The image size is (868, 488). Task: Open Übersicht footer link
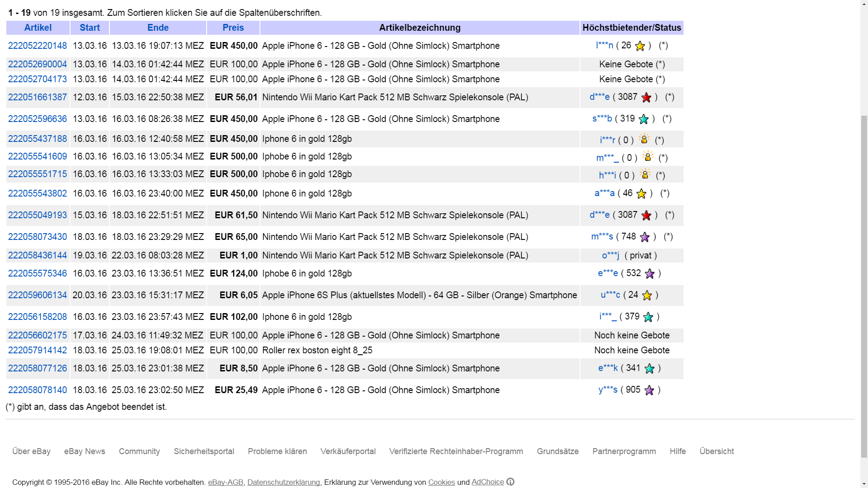717,451
